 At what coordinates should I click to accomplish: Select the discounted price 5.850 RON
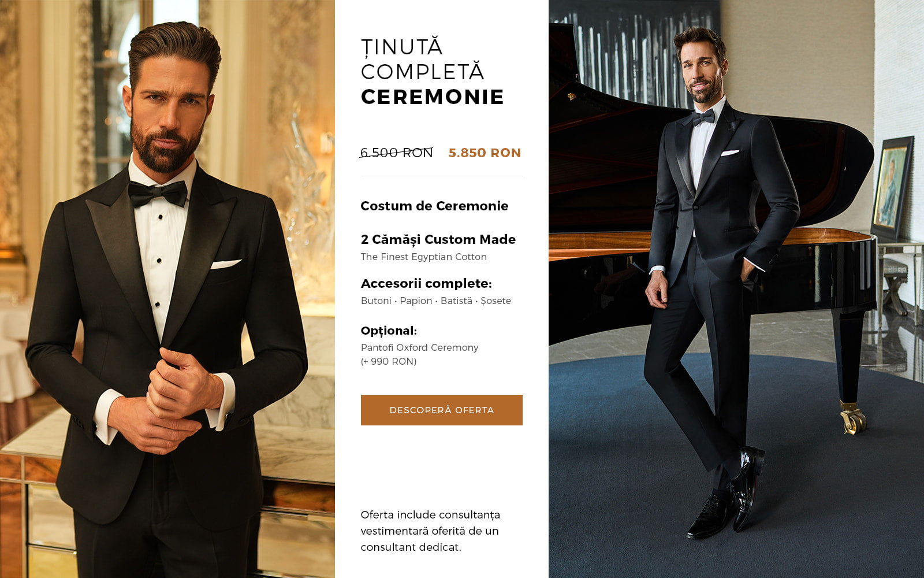point(485,153)
